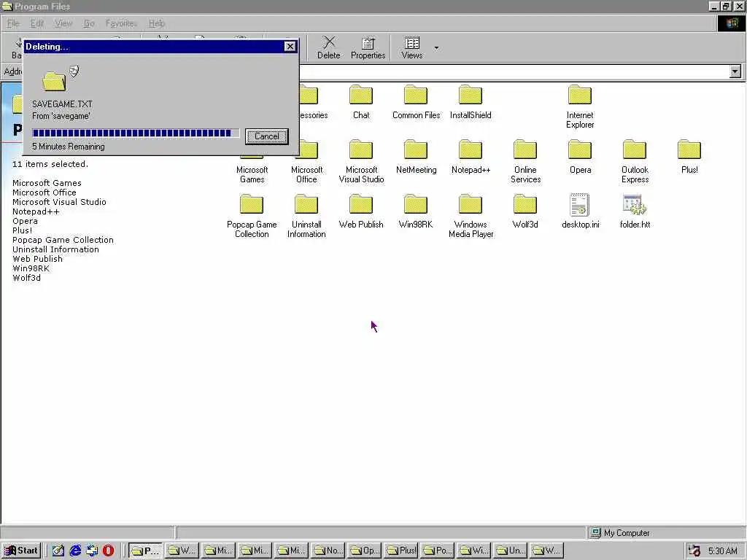Click '11 items selected.' text

click(x=50, y=164)
